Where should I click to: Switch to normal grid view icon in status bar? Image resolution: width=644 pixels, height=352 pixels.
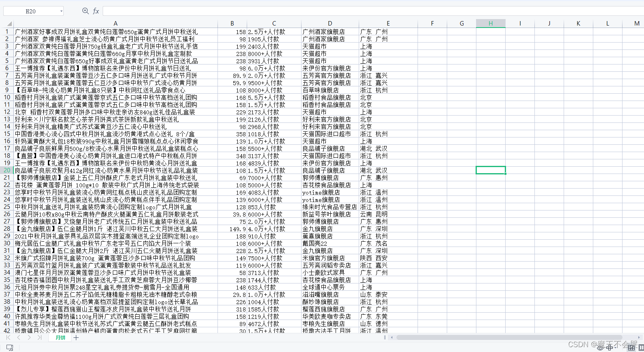coord(631,348)
